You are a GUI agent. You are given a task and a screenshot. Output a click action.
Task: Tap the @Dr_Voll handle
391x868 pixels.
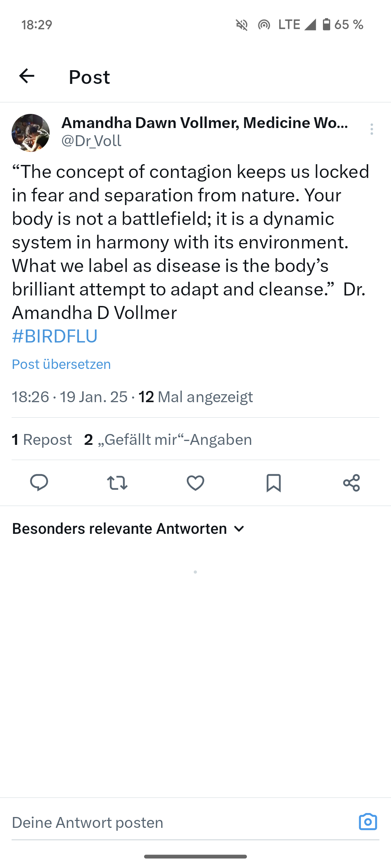point(91,141)
